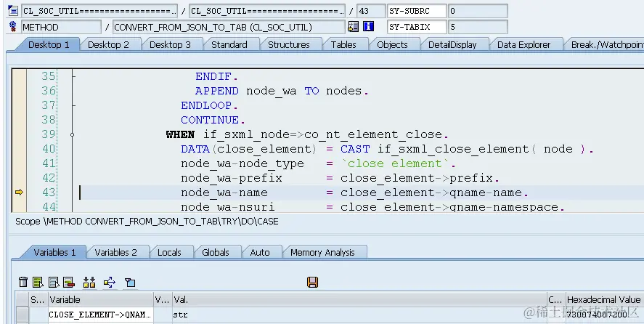644x324 pixels.
Task: Click the blue box funnel icon in variables toolbar
Action: [x=130, y=283]
